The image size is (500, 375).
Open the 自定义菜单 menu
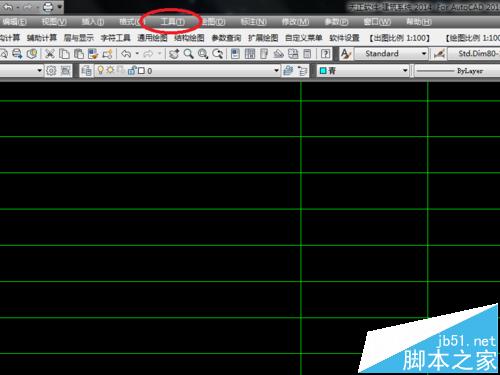[304, 38]
